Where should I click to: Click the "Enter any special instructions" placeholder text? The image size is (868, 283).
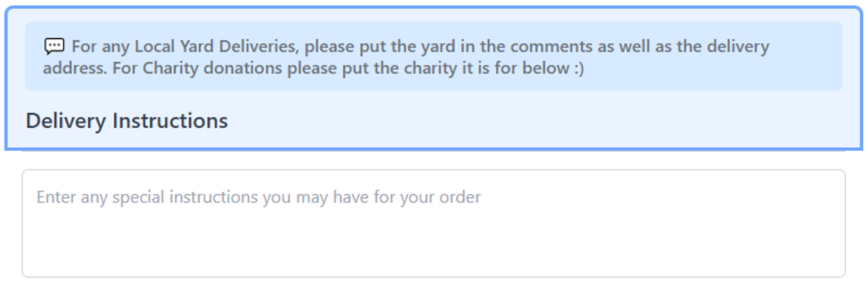(x=258, y=197)
